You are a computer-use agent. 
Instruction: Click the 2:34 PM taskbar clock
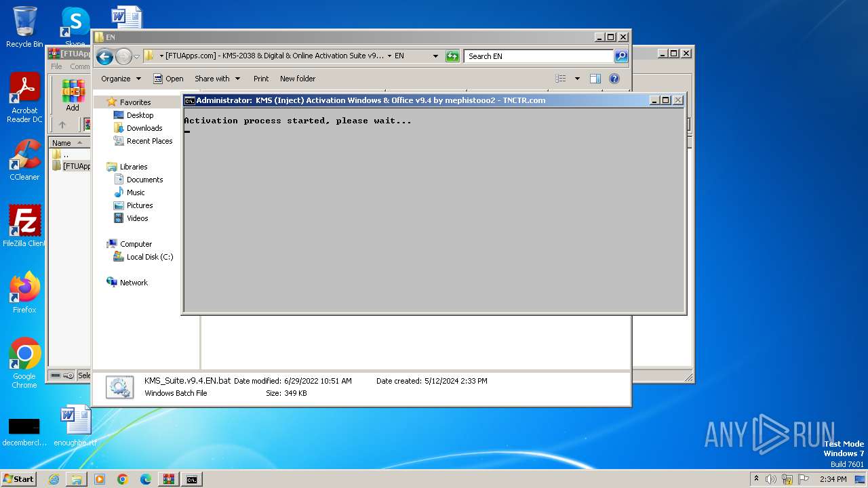833,479
